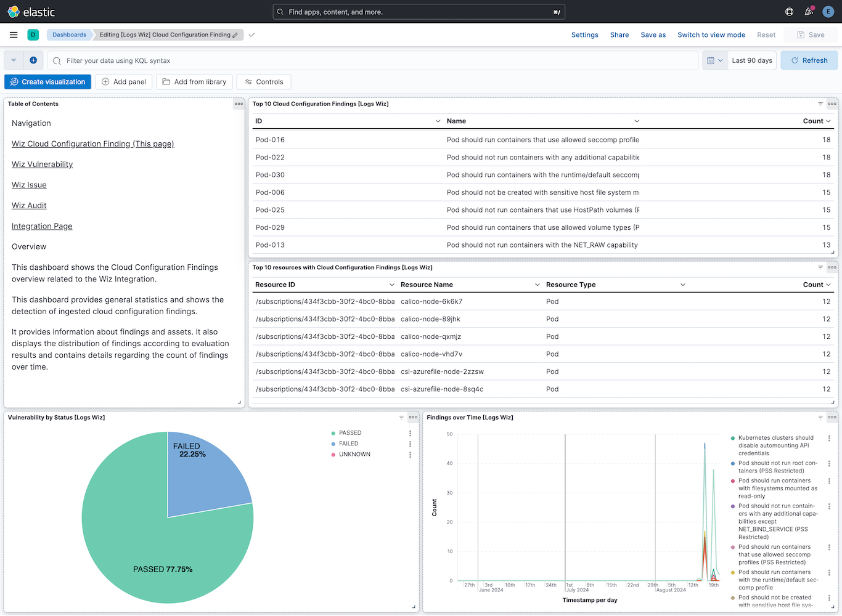Click the calendar icon in the time picker
842x616 pixels.
point(709,60)
